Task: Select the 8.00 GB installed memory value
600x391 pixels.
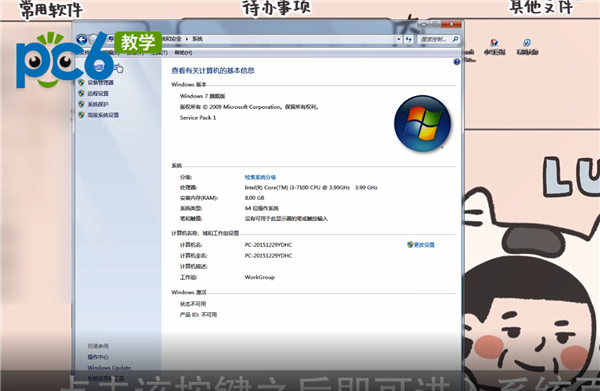Action: click(x=254, y=198)
